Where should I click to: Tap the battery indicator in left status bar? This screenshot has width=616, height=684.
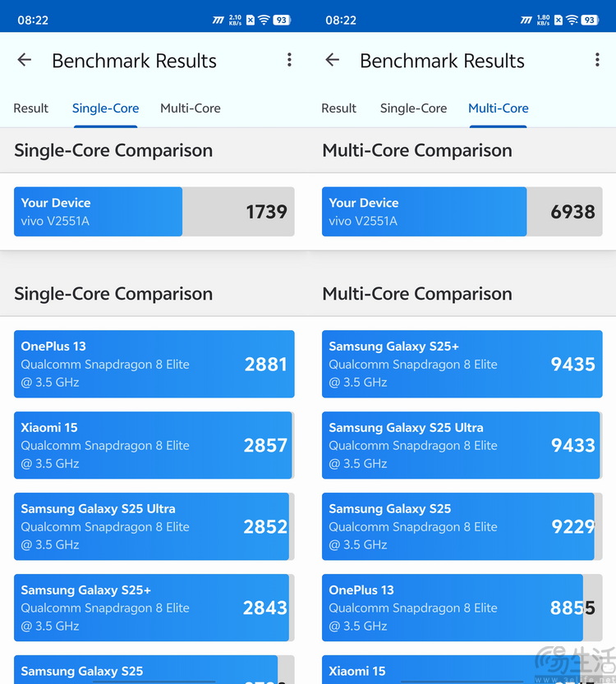282,20
